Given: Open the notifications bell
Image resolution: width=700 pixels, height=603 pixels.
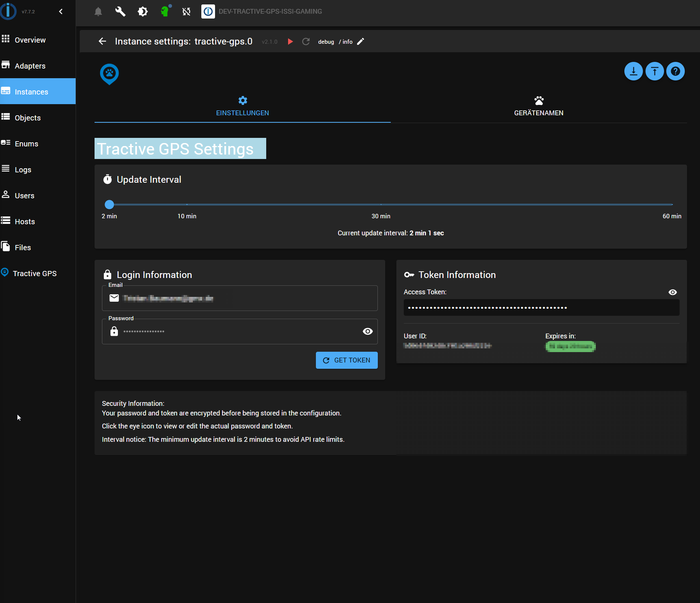Looking at the screenshot, I should pyautogui.click(x=98, y=11).
